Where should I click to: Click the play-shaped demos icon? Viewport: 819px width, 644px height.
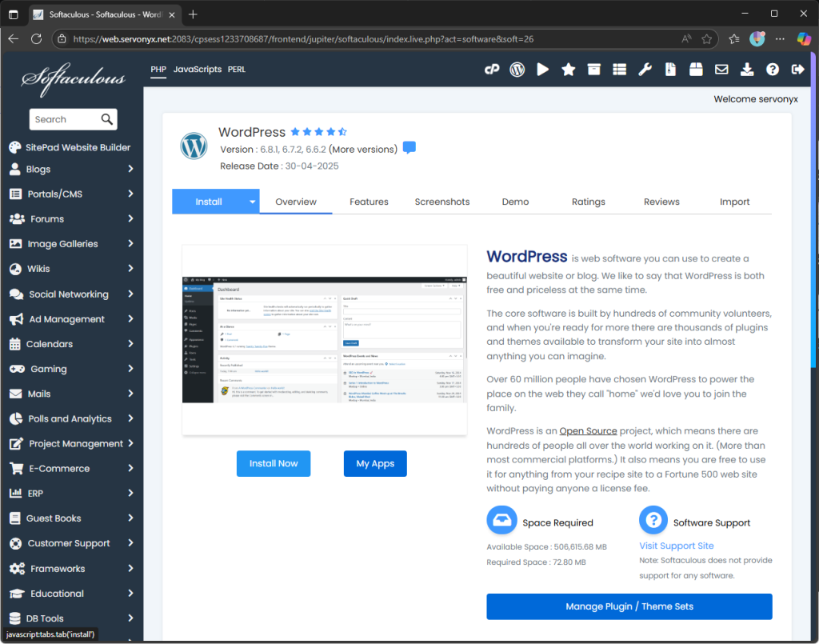click(543, 70)
